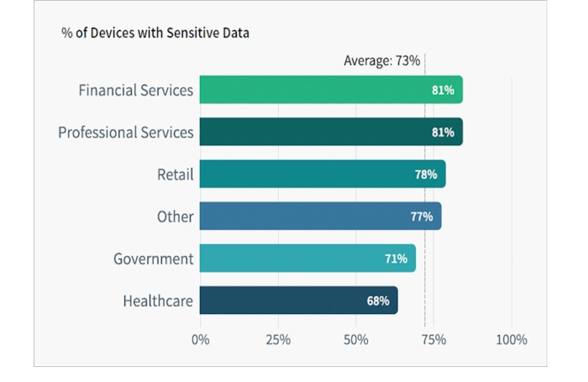Click the 50% x-axis tick label
The height and width of the screenshot is (382, 588).
356,340
